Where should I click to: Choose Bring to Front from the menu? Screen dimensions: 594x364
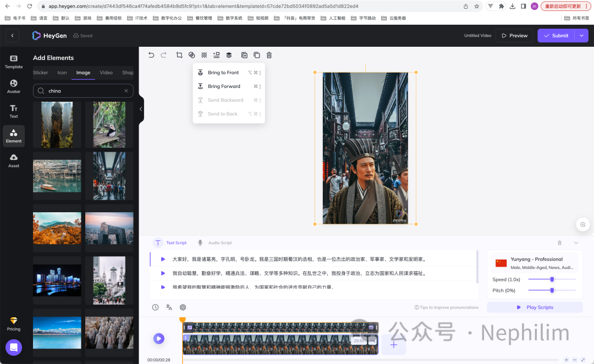coord(223,73)
